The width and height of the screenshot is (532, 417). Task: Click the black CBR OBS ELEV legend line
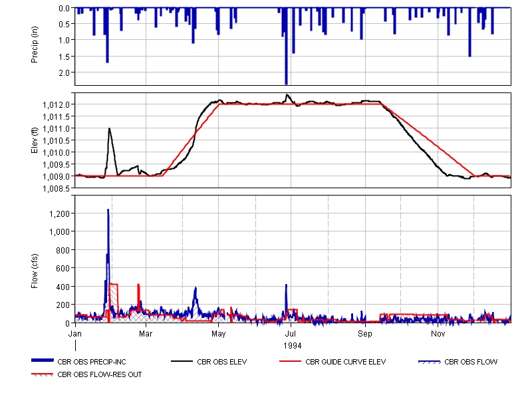(x=182, y=362)
